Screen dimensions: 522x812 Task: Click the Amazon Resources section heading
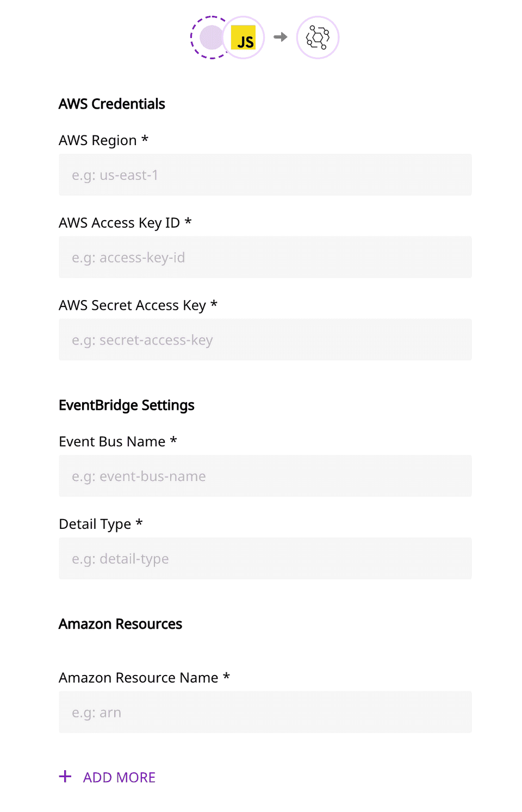[x=120, y=624]
